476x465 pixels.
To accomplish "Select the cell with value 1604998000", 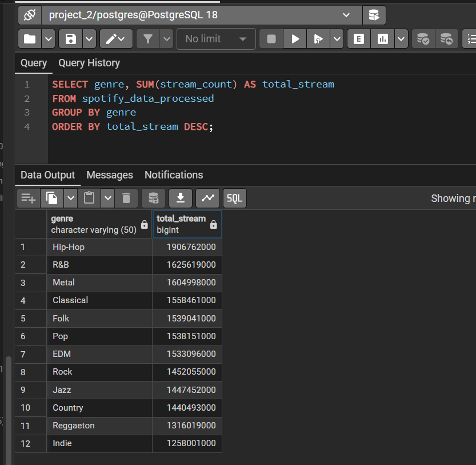I will 187,283.
